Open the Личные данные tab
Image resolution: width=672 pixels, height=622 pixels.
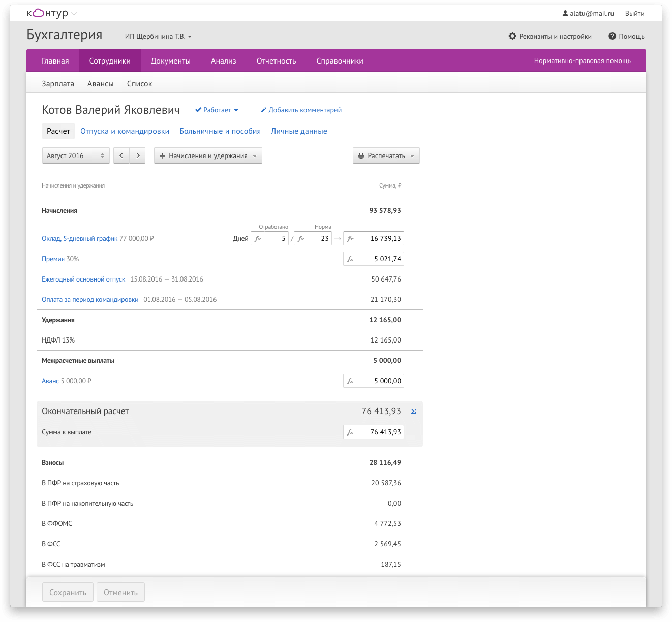(x=299, y=131)
